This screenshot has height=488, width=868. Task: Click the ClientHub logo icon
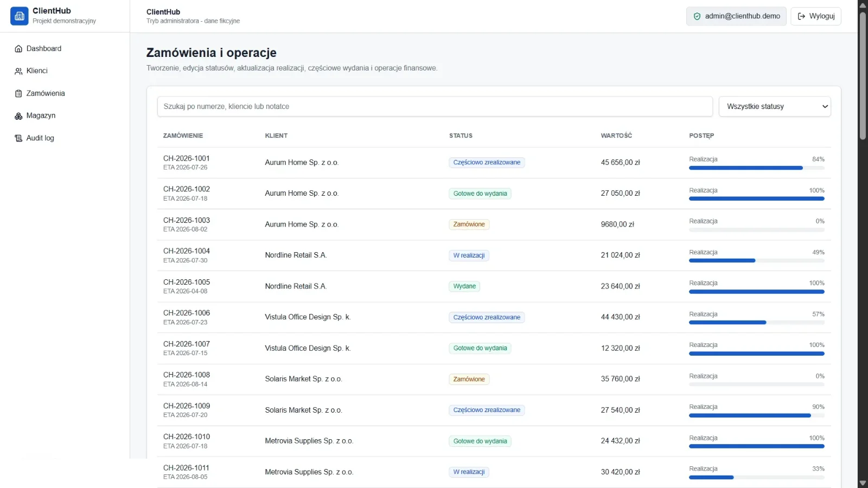pos(20,16)
